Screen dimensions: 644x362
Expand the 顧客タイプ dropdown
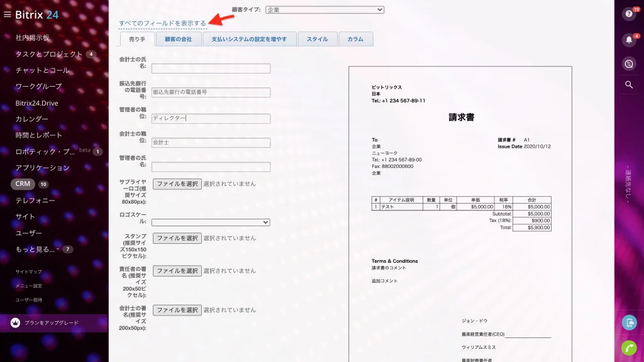[325, 10]
